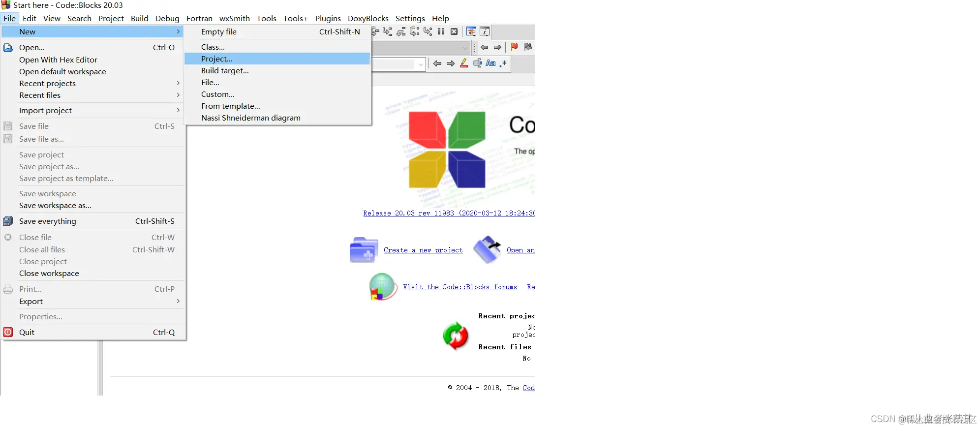Screen dimensions: 980x428
Task: Click grey flag Previous bookmark icon
Action: pos(528,47)
